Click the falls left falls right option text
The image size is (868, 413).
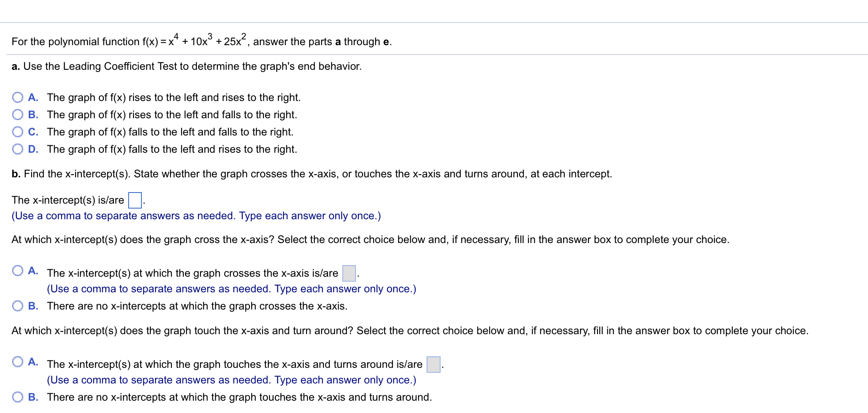[x=169, y=132]
